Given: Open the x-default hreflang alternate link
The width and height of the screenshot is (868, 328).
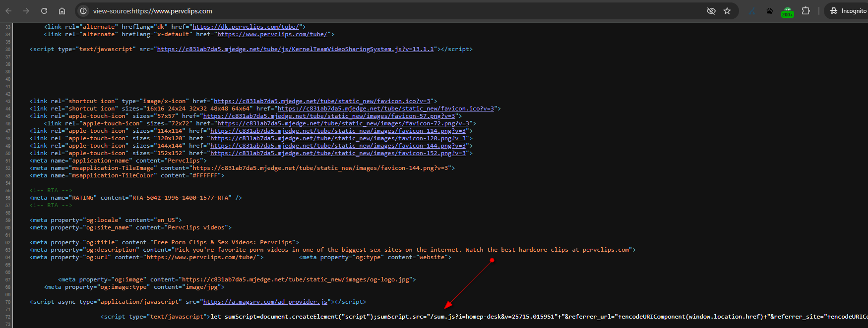Looking at the screenshot, I should click(272, 34).
